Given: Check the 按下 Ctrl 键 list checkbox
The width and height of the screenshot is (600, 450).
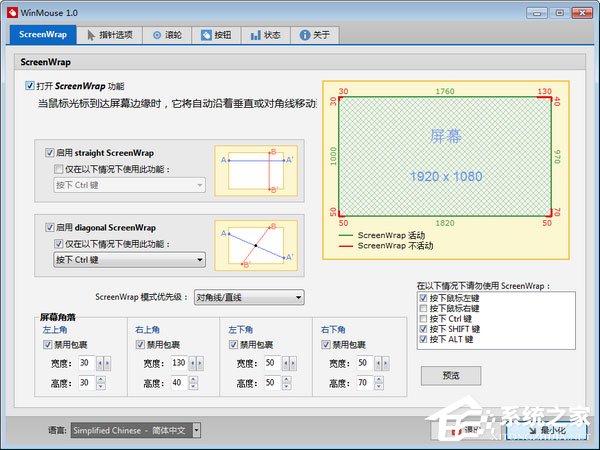Looking at the screenshot, I should 424,318.
